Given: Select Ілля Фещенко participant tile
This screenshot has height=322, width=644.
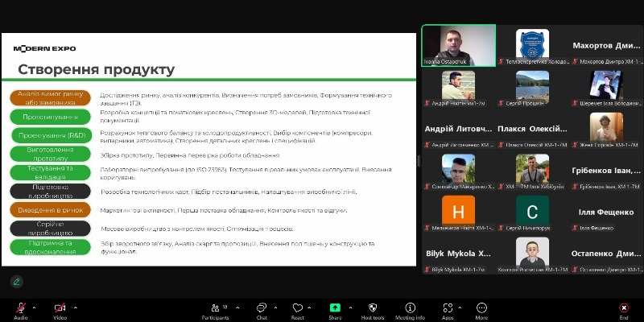Looking at the screenshot, I should tap(606, 213).
